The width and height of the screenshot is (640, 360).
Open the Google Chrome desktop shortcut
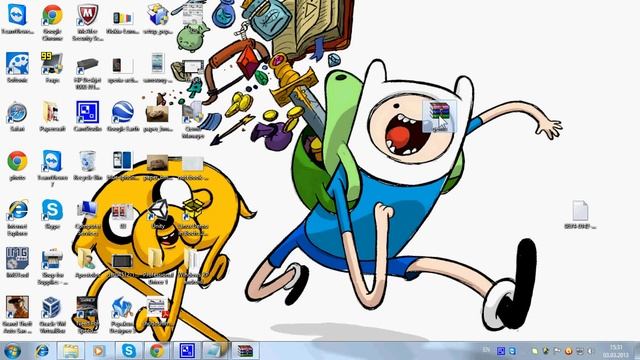[52, 15]
